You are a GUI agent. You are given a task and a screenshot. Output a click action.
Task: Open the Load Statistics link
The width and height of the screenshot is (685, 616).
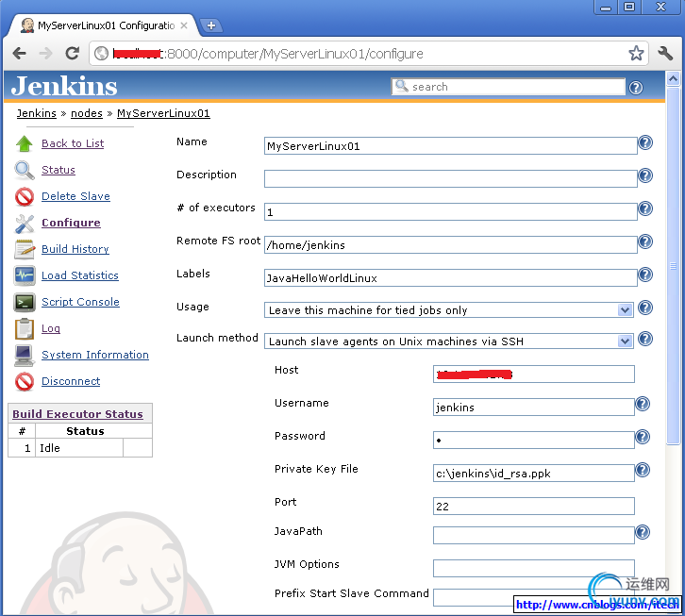pos(80,275)
